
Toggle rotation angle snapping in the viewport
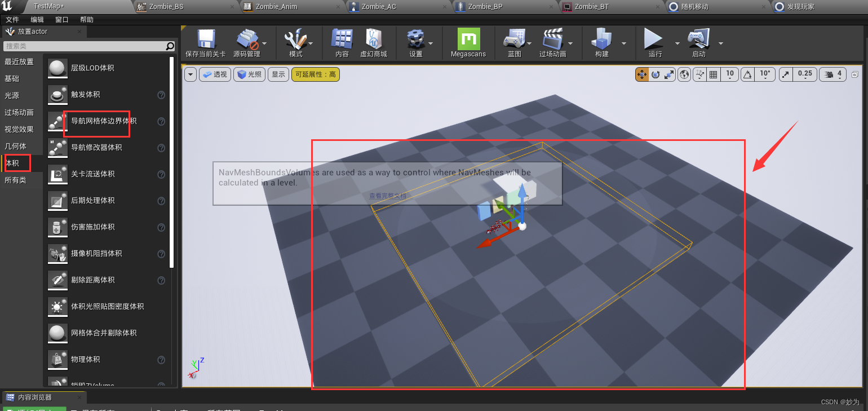tap(747, 74)
